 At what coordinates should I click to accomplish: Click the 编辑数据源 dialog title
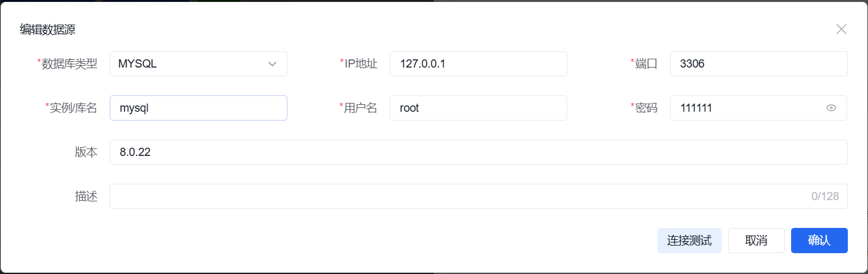click(49, 29)
